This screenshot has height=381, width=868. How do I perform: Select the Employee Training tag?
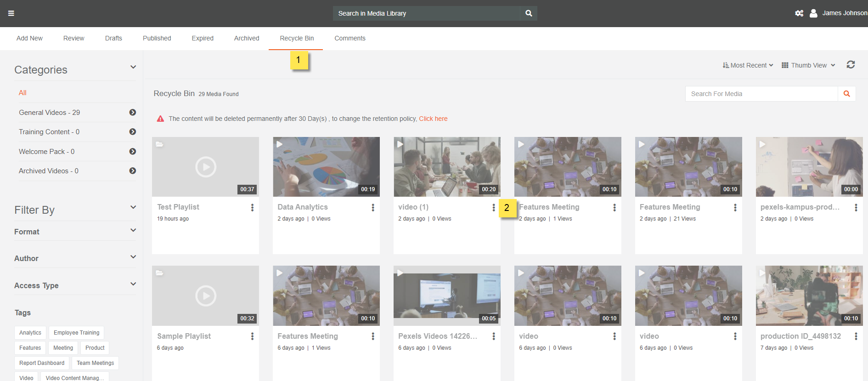click(76, 333)
